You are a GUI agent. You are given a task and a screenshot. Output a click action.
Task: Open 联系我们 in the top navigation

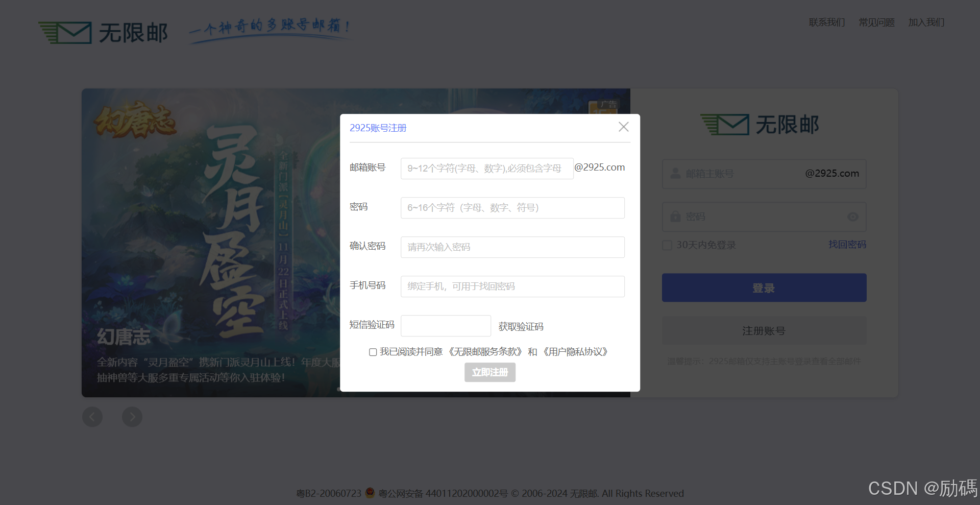[827, 22]
